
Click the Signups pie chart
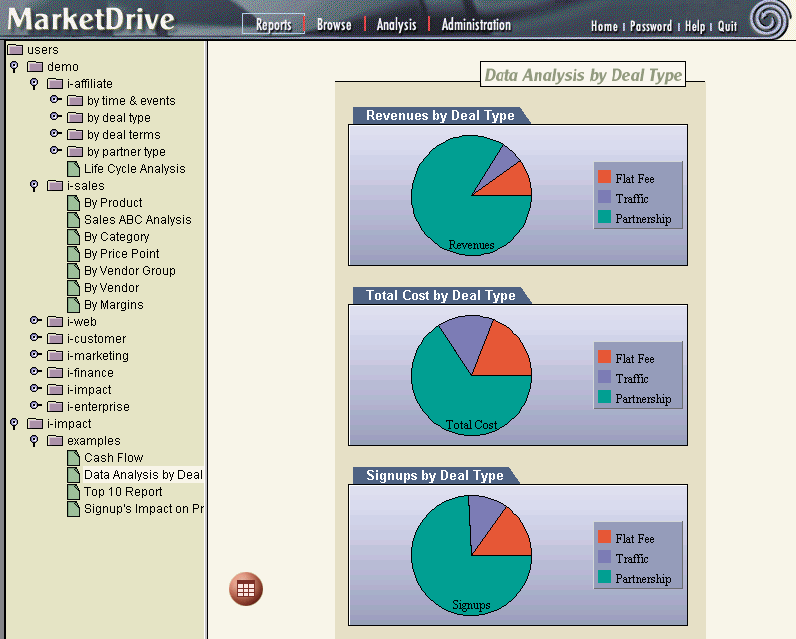coord(471,555)
